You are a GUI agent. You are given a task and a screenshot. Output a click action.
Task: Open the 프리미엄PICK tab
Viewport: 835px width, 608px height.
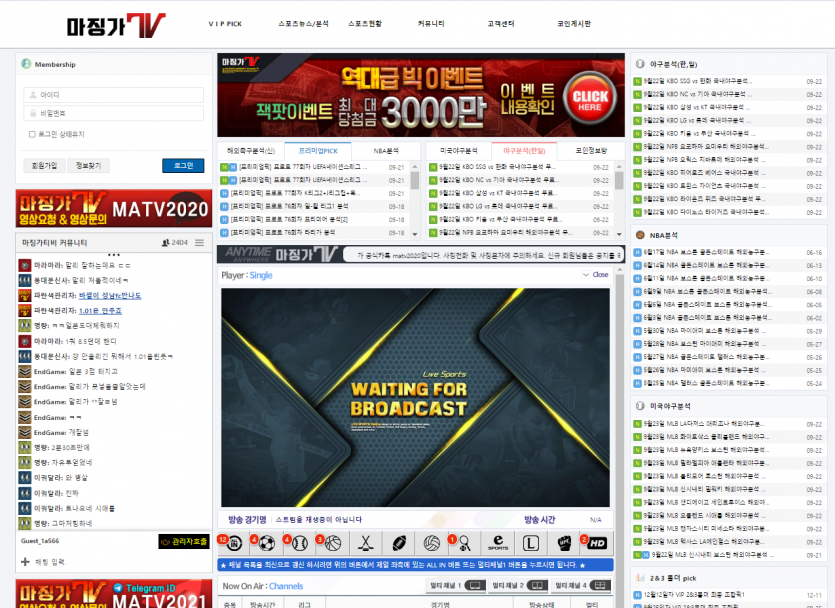coord(318,150)
